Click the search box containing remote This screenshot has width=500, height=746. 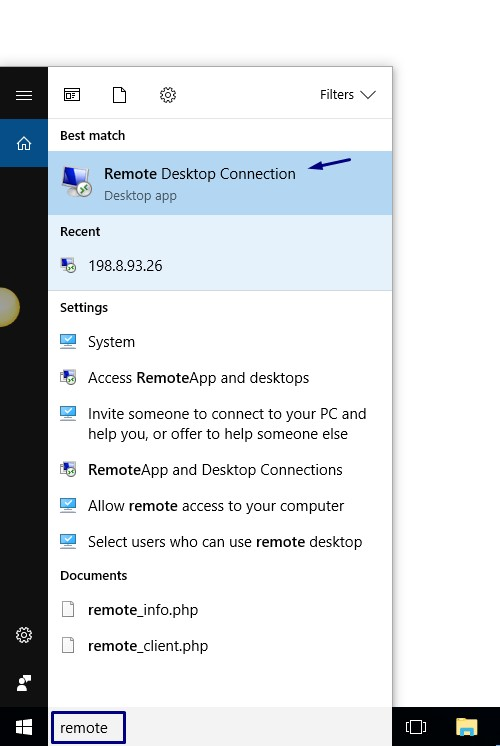[x=88, y=727]
